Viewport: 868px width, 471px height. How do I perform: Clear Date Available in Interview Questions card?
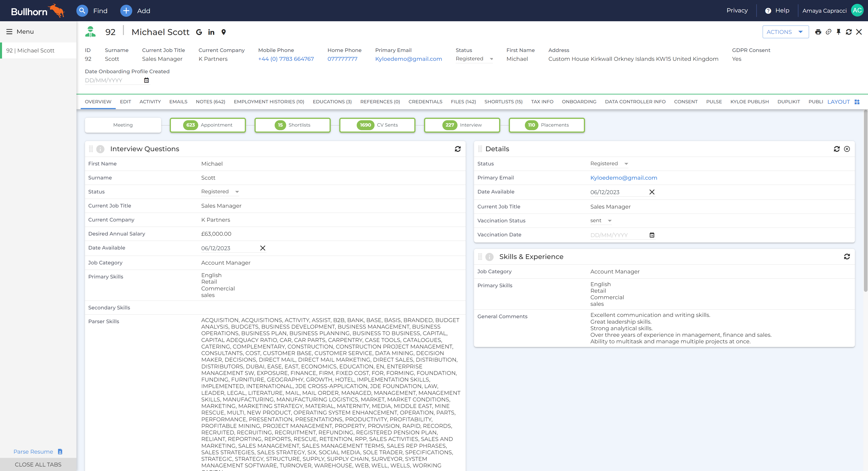(263, 248)
